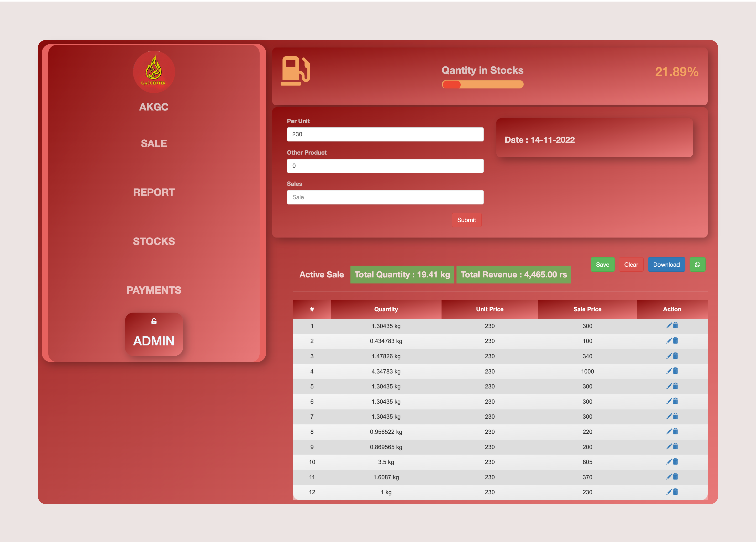Delete row 2 using the trash icon
Viewport: 756px width, 542px height.
pos(675,341)
